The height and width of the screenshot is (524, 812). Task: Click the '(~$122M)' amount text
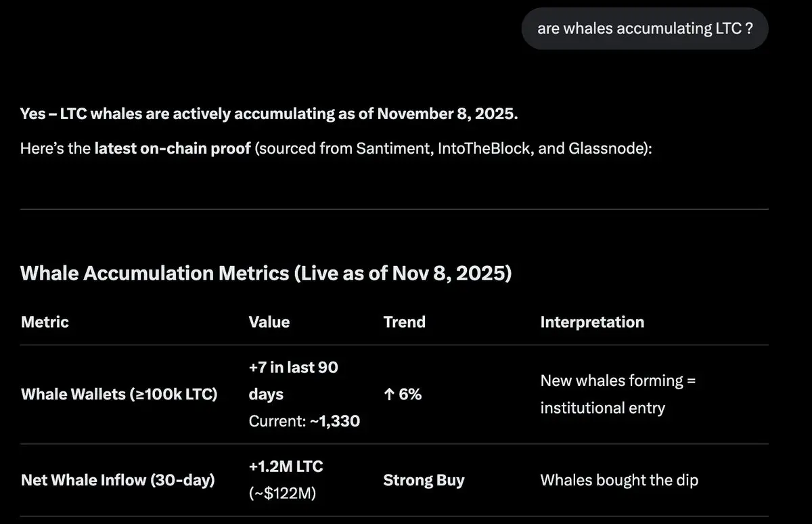pos(283,495)
